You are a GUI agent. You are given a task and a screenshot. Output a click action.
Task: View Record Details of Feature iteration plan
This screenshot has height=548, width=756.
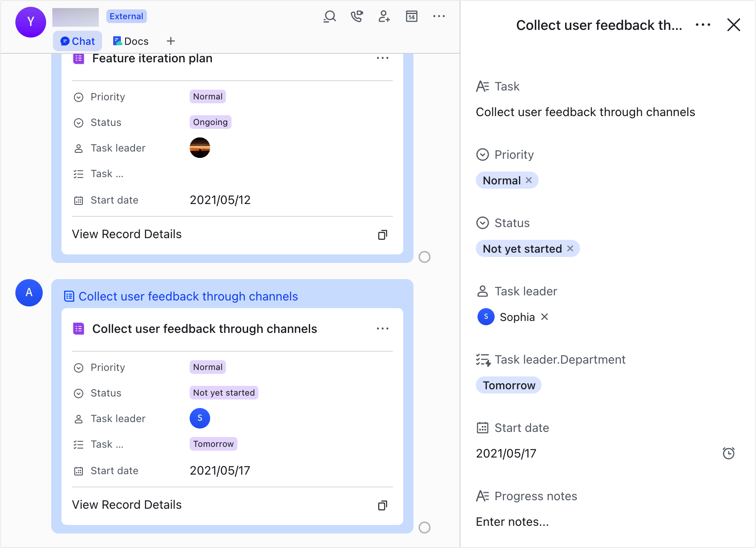tap(127, 234)
